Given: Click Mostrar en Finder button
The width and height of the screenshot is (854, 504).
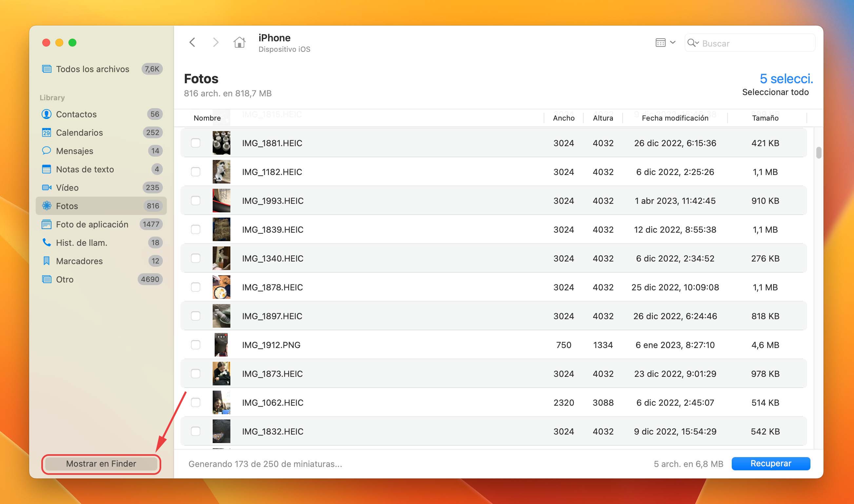Looking at the screenshot, I should click(101, 464).
